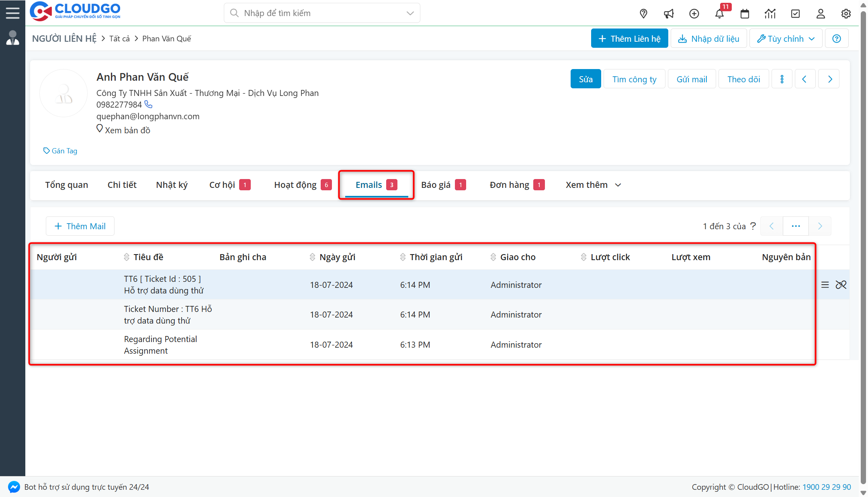Click the Thêm Mail button

(80, 226)
